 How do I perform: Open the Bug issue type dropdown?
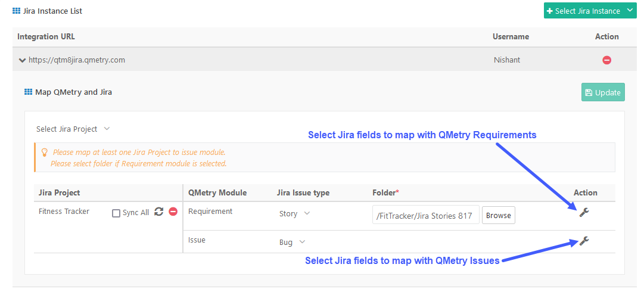tap(292, 242)
